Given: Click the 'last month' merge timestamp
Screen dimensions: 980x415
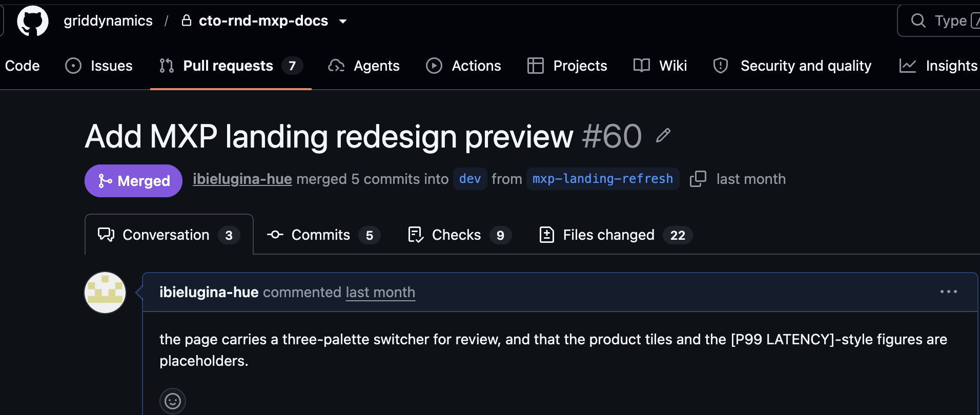Looking at the screenshot, I should [x=751, y=179].
